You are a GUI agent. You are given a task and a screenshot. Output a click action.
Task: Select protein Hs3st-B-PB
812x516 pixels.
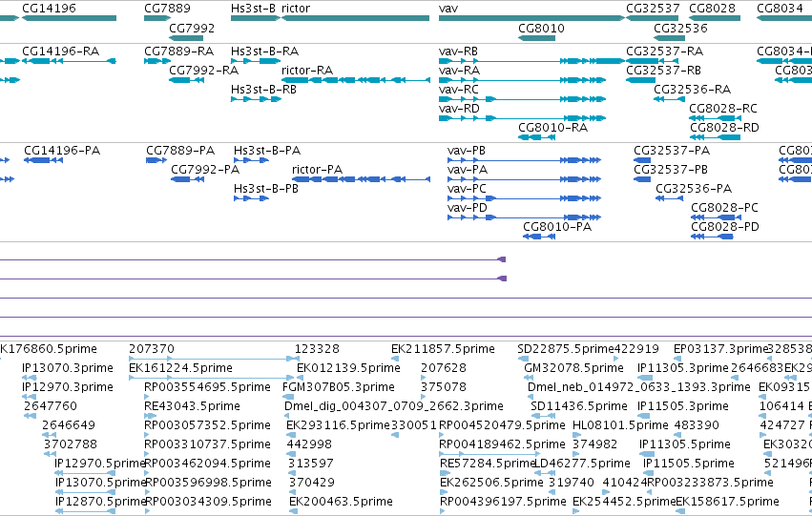pyautogui.click(x=251, y=198)
